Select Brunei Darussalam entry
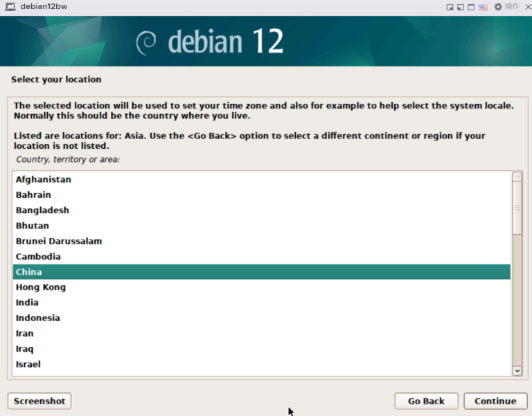Image resolution: width=532 pixels, height=416 pixels. click(59, 241)
